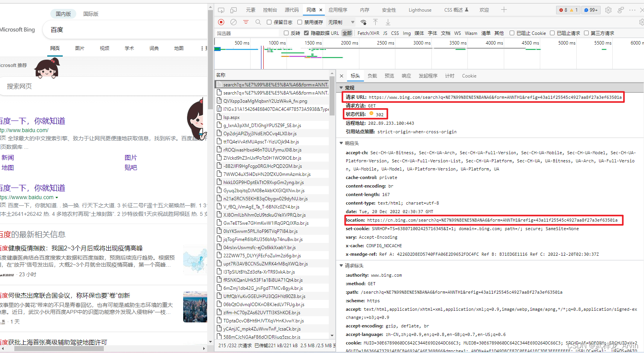Filter requests by Img type
The width and height of the screenshot is (644, 353).
click(x=407, y=33)
